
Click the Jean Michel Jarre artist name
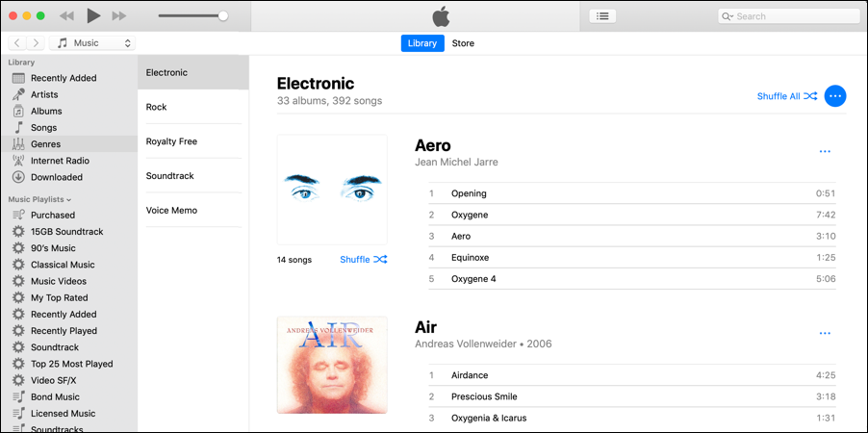pos(456,163)
